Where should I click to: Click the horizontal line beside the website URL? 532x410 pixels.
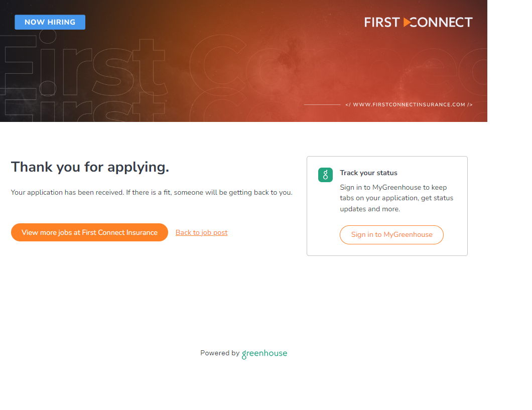click(322, 105)
